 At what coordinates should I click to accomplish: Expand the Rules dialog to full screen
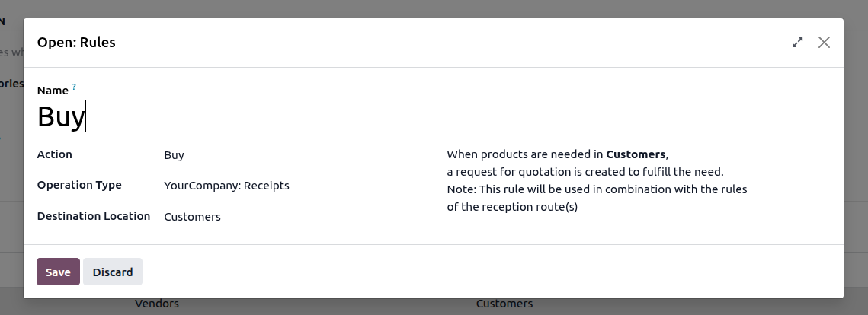(x=797, y=43)
